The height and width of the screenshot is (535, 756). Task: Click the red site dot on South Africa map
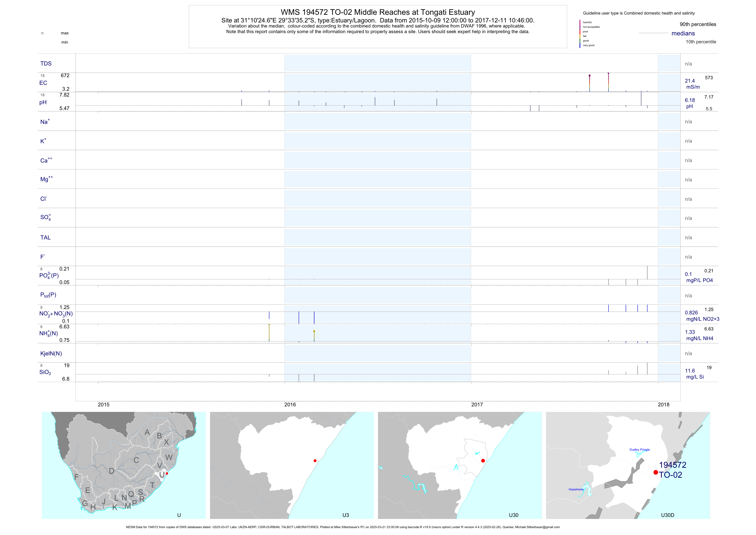167,473
